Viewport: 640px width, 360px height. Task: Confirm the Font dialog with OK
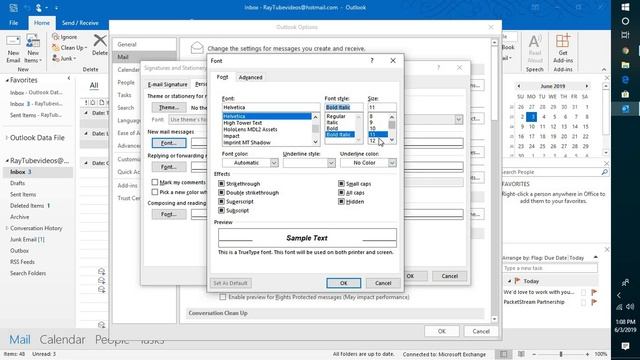(x=344, y=283)
